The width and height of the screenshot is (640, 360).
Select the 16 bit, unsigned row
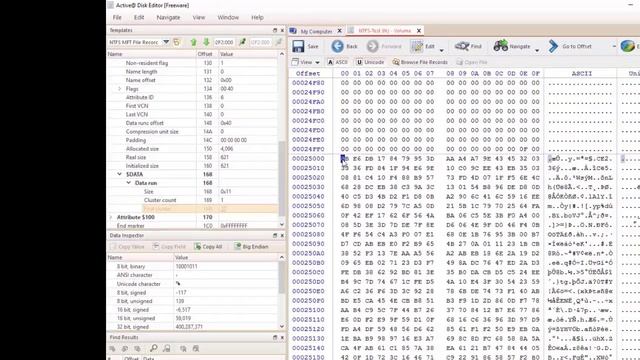[x=193, y=318]
